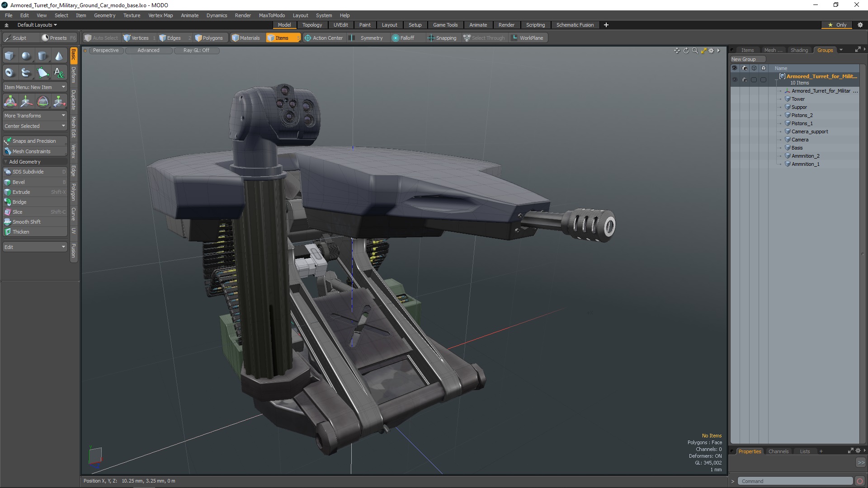Open panel tabs dropdown arrow next to Groups
Image resolution: width=868 pixels, height=488 pixels.
click(x=841, y=50)
